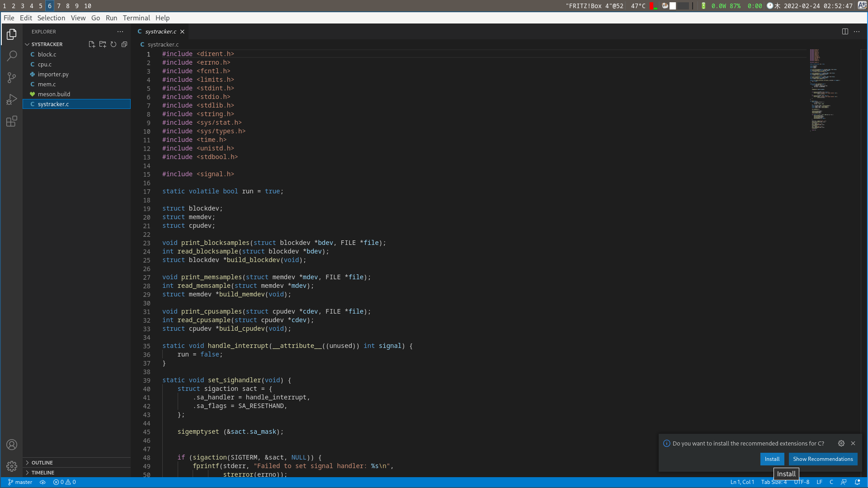Open the Terminal menu
868x488 pixels.
136,18
